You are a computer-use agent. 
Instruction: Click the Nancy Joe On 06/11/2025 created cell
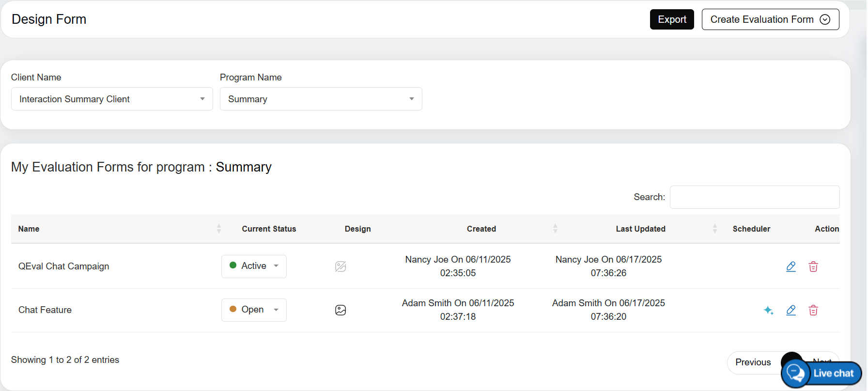click(x=458, y=266)
